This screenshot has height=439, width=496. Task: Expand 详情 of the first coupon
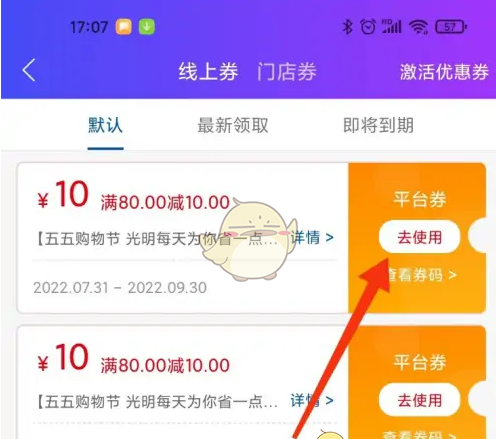[312, 237]
